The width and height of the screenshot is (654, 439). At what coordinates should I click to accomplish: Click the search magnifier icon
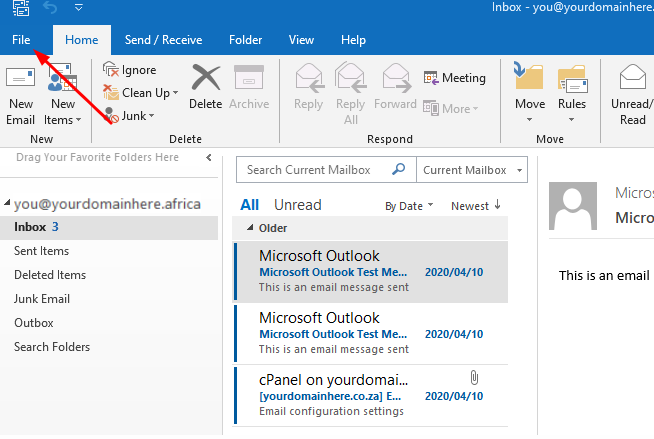398,170
